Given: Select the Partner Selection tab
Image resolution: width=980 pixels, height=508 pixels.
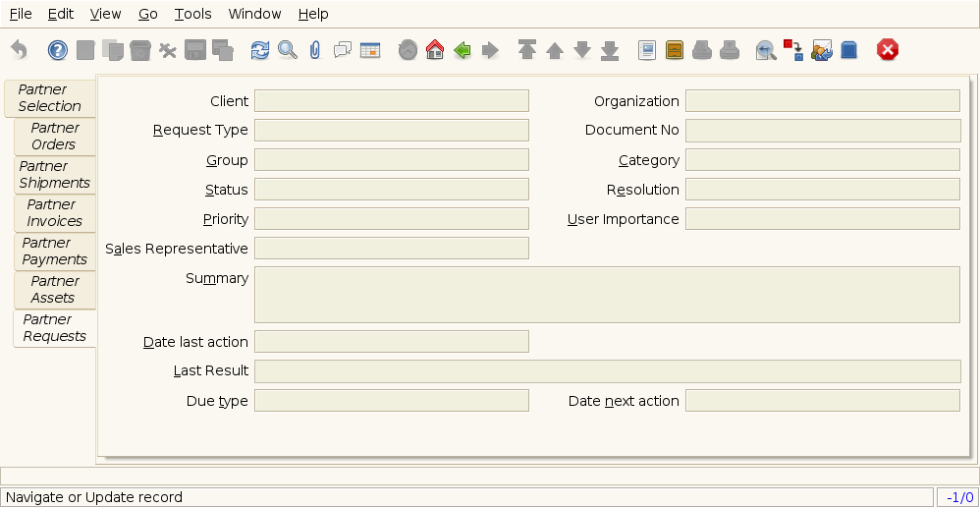Looking at the screenshot, I should (x=49, y=97).
